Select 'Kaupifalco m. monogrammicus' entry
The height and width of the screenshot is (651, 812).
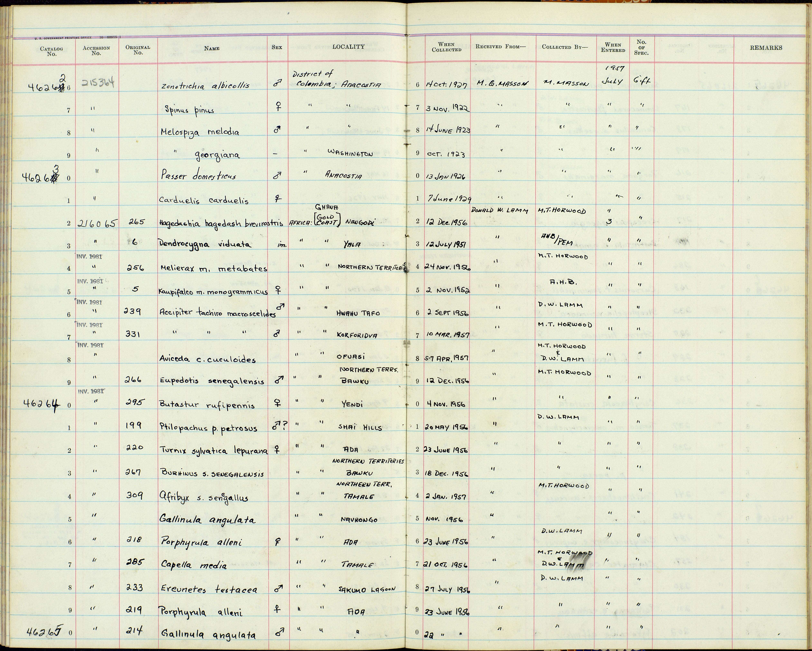pos(213,292)
